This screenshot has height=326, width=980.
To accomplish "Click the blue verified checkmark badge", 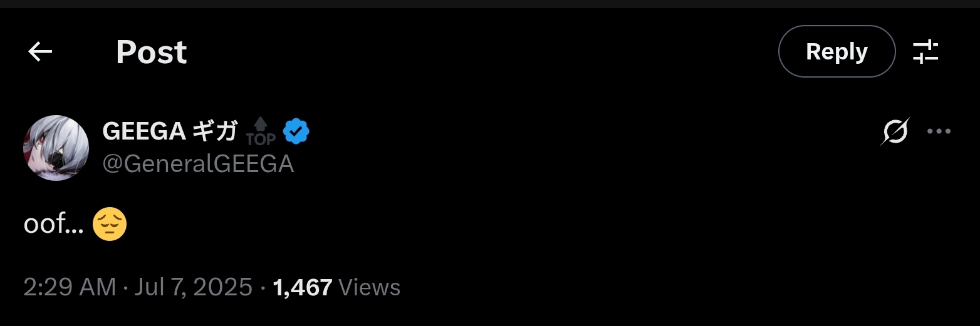I will [x=296, y=131].
